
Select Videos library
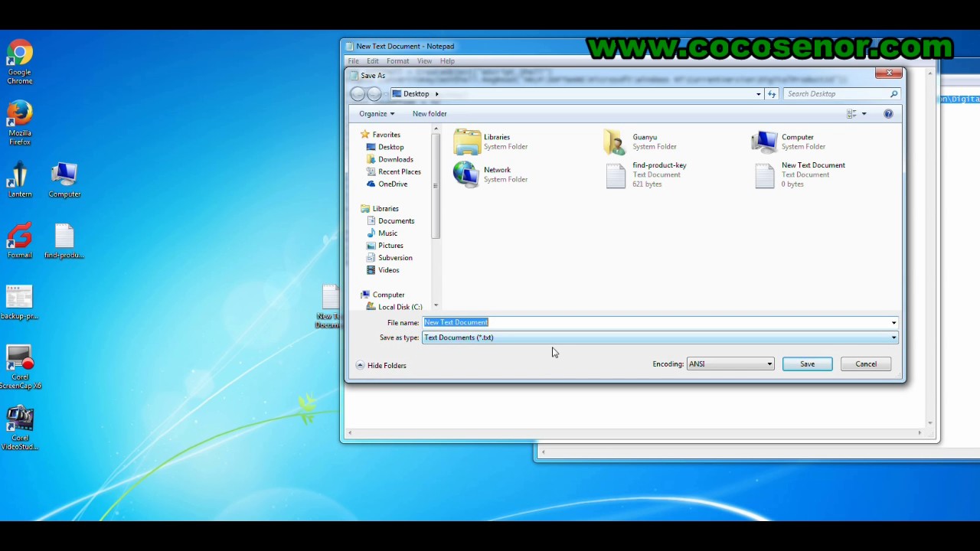383,270
